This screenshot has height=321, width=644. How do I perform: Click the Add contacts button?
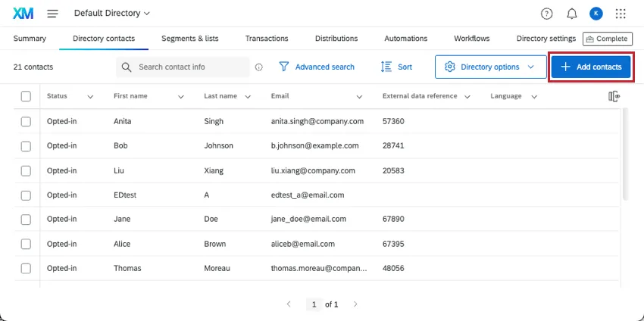(x=591, y=67)
